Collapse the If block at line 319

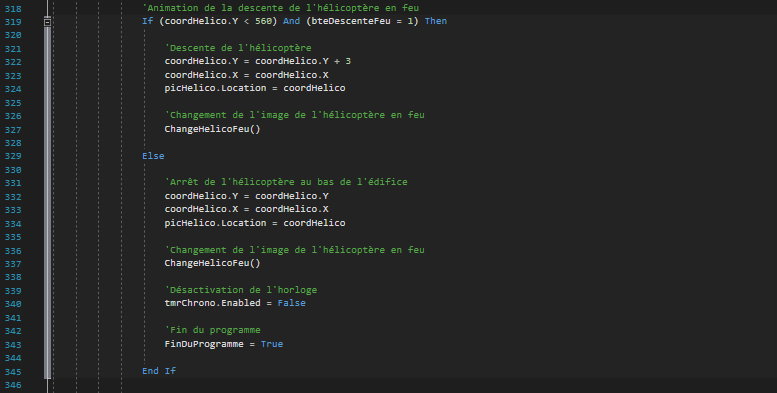click(x=47, y=22)
